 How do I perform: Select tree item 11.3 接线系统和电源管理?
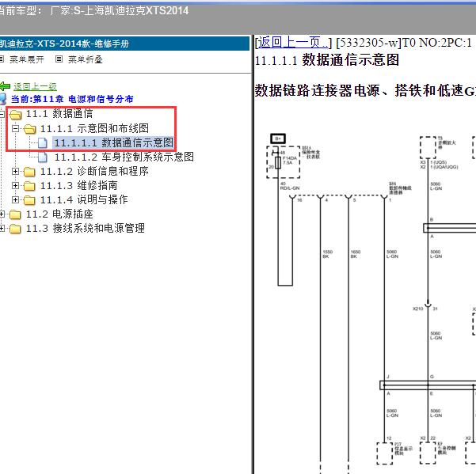tap(86, 228)
